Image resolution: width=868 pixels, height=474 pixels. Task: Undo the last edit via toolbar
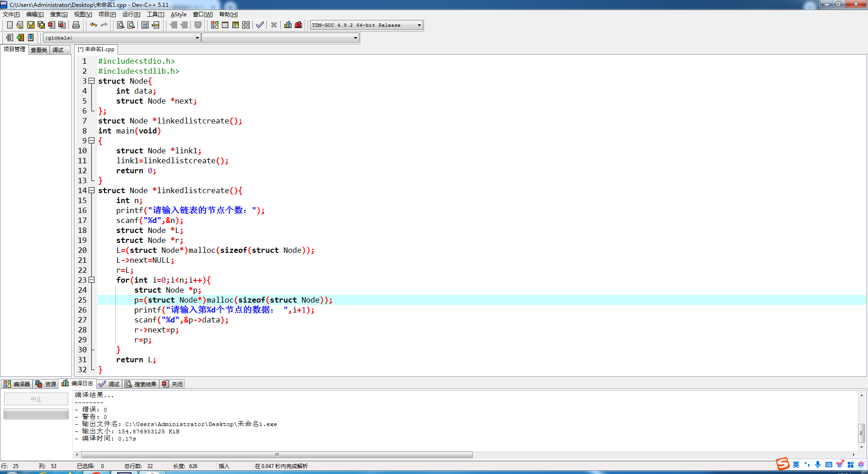pos(94,25)
